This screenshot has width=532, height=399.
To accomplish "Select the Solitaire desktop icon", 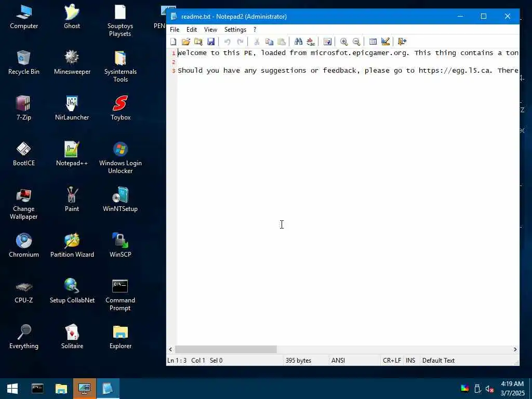I will click(72, 337).
